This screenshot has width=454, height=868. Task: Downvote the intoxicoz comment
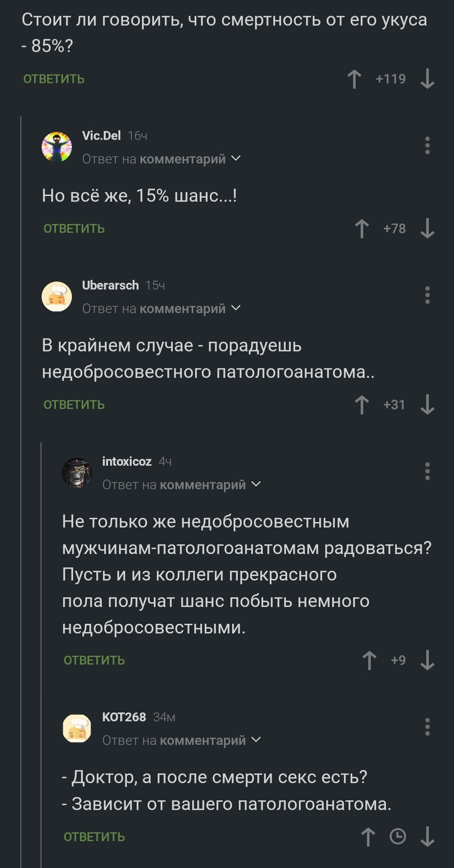(428, 660)
